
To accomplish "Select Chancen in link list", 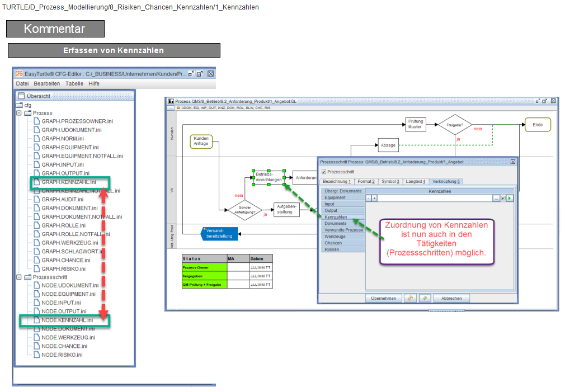I will pyautogui.click(x=343, y=243).
